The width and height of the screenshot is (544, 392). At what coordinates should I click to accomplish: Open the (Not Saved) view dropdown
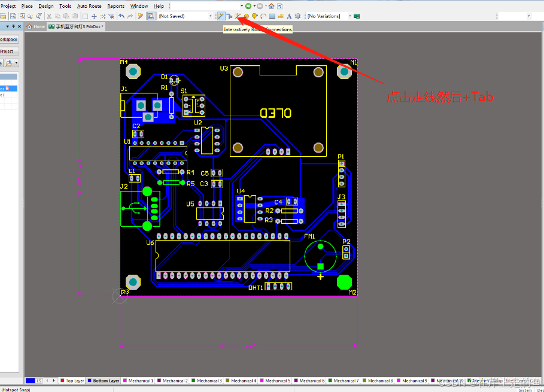(x=210, y=16)
